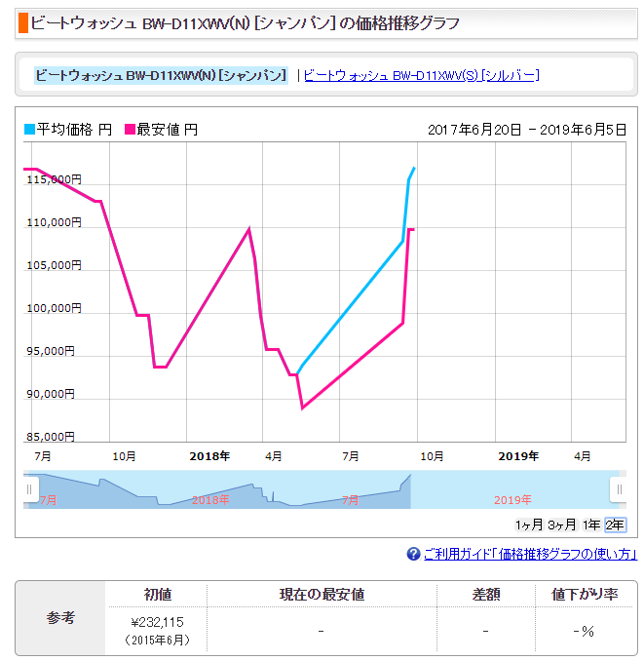This screenshot has width=644, height=661.
Task: Click the orange square title marker icon
Action: (x=23, y=23)
